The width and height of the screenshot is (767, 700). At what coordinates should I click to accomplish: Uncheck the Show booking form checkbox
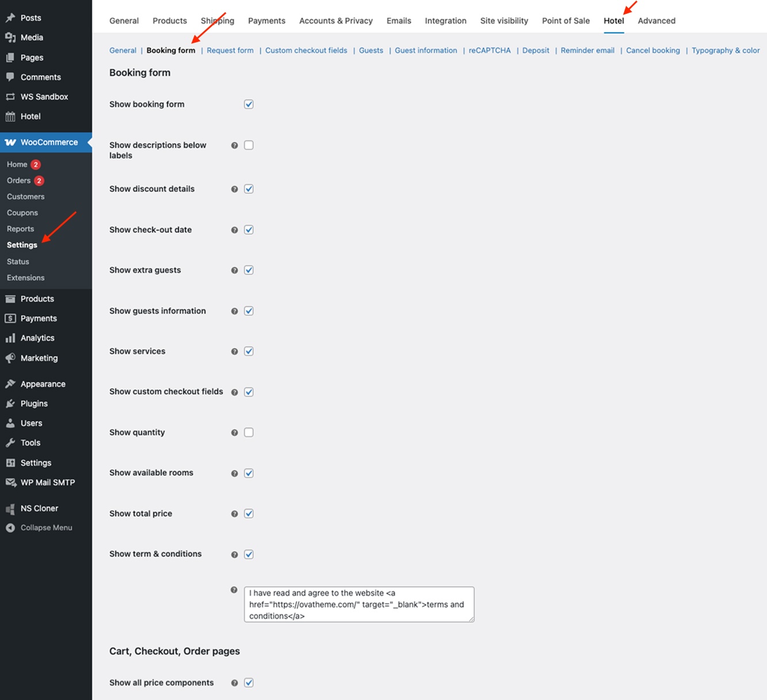coord(249,104)
